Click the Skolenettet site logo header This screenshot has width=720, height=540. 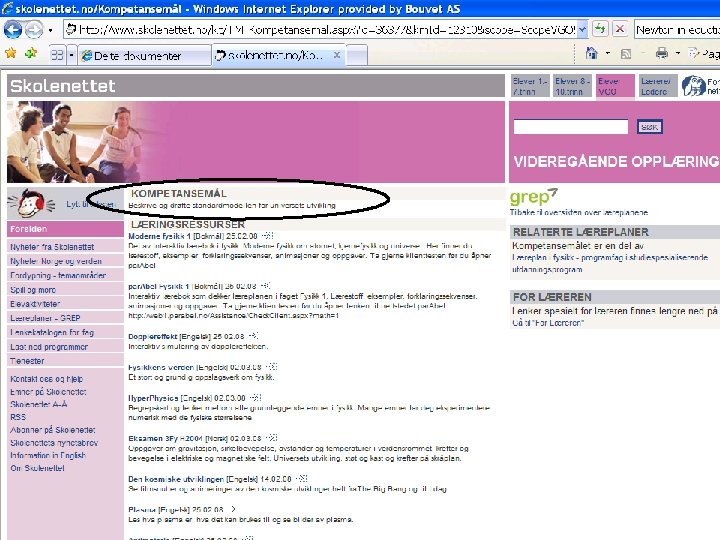pyautogui.click(x=62, y=86)
